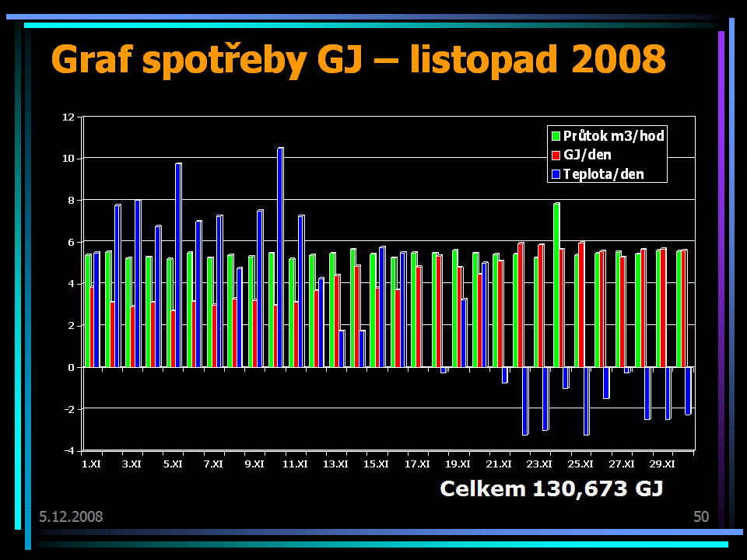Click the y-axis value 12
The width and height of the screenshot is (747, 560).
[x=68, y=117]
